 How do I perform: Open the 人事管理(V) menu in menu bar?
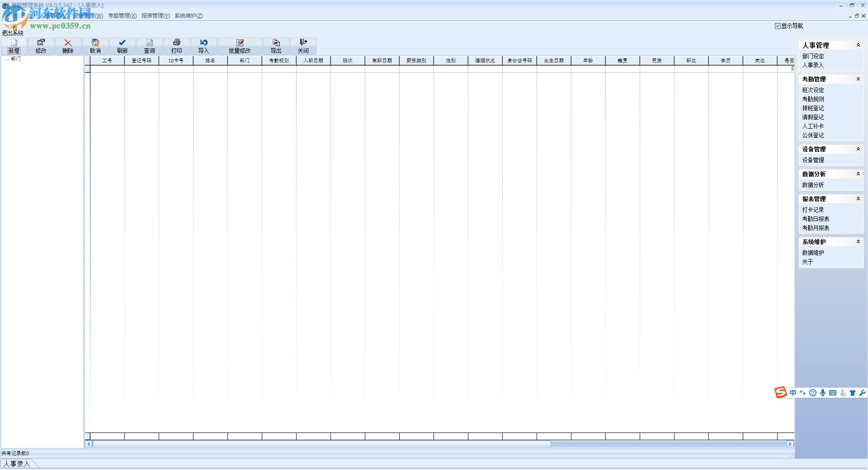click(54, 16)
